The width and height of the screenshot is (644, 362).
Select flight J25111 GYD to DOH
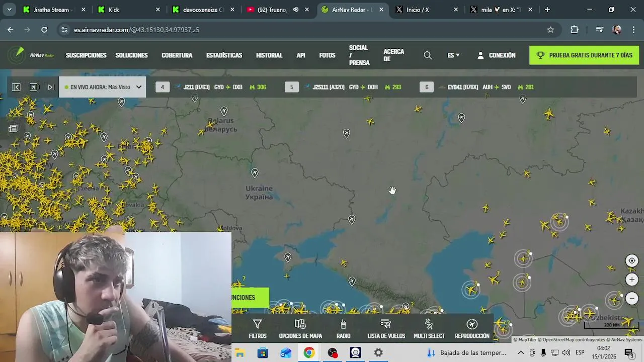343,87
